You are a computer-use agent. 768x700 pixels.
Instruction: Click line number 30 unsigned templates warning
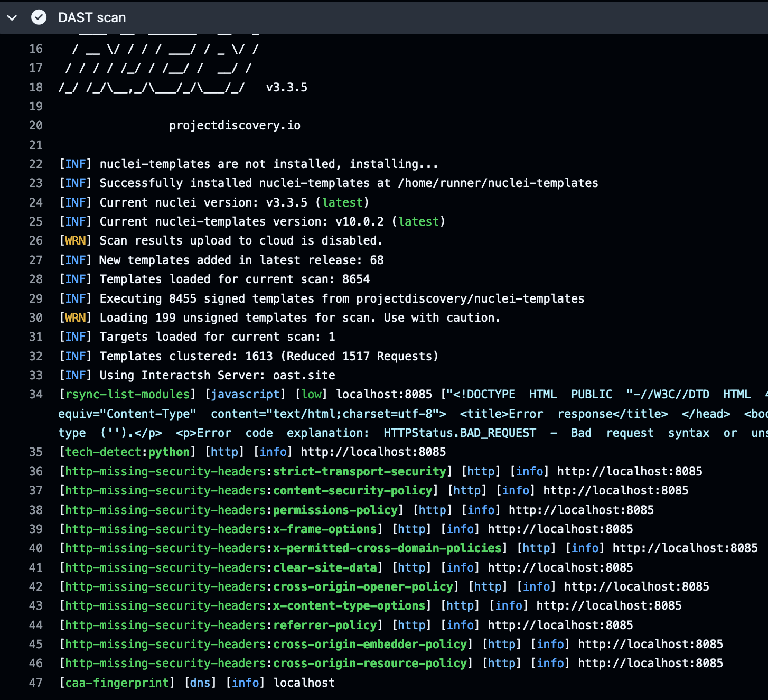[35, 318]
